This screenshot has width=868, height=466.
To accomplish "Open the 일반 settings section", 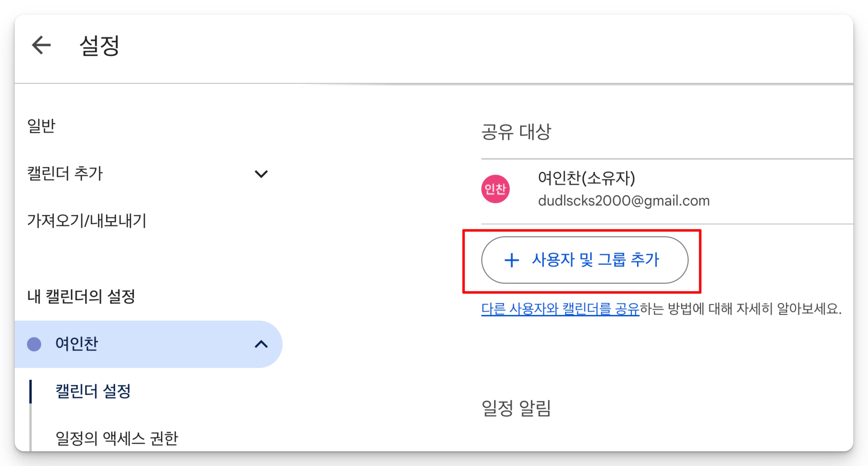I will tap(41, 126).
